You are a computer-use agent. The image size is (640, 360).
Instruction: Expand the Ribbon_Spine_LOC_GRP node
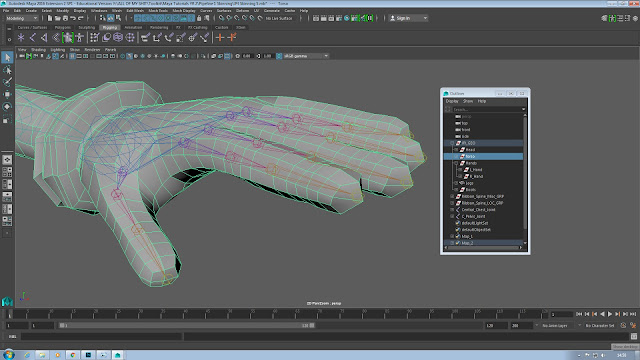452,203
